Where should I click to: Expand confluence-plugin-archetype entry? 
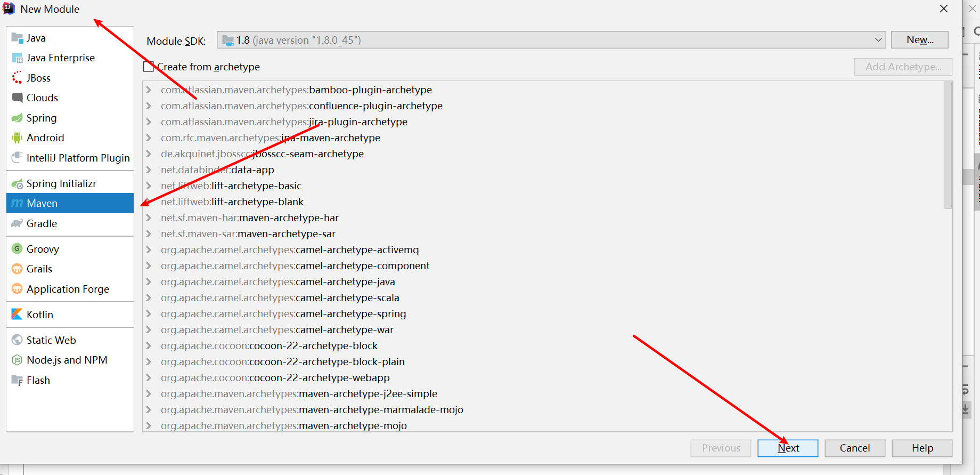[x=149, y=106]
